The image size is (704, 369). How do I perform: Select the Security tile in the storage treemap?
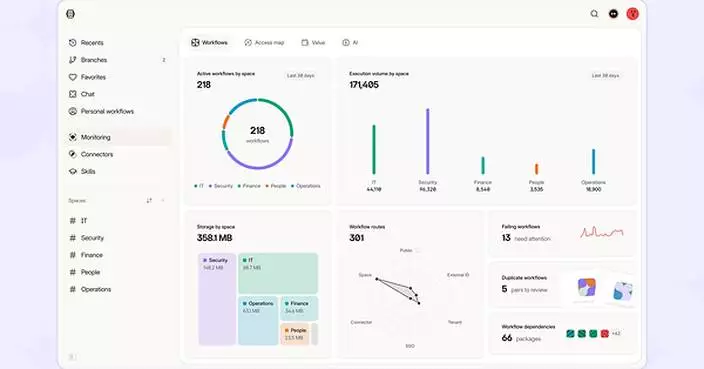pos(217,299)
